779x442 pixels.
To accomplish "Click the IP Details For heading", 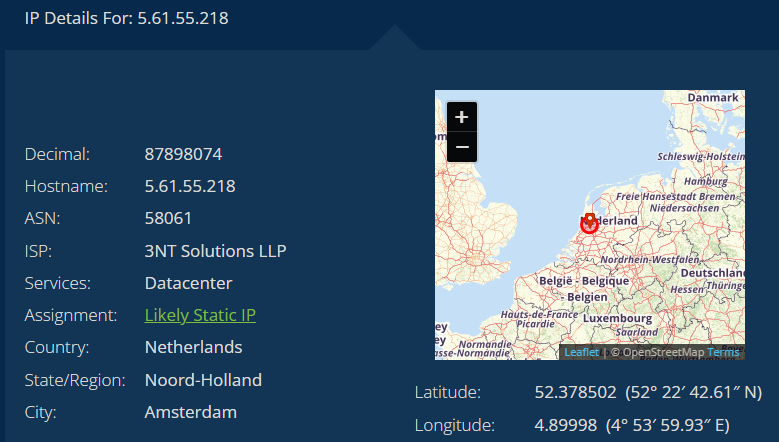I will pyautogui.click(x=127, y=18).
